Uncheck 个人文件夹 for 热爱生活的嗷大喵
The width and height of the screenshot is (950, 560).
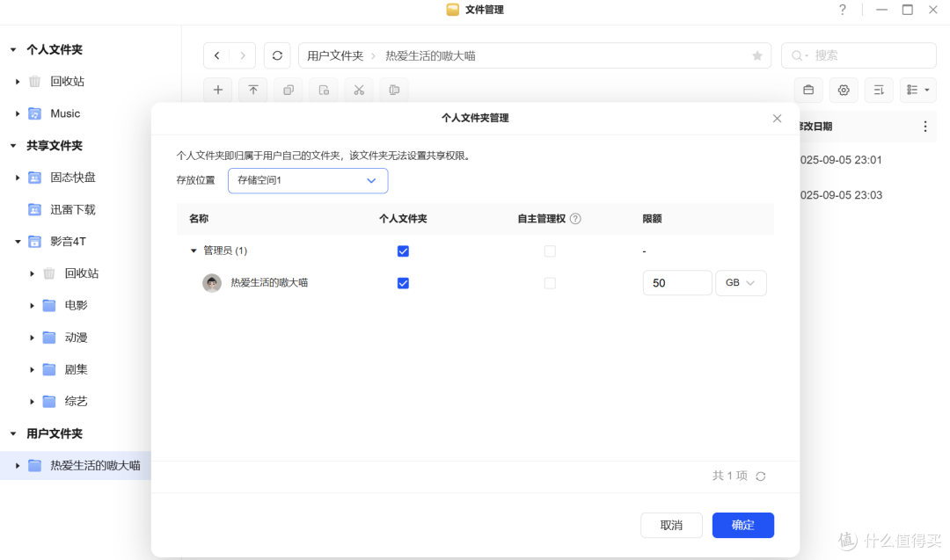coord(403,283)
